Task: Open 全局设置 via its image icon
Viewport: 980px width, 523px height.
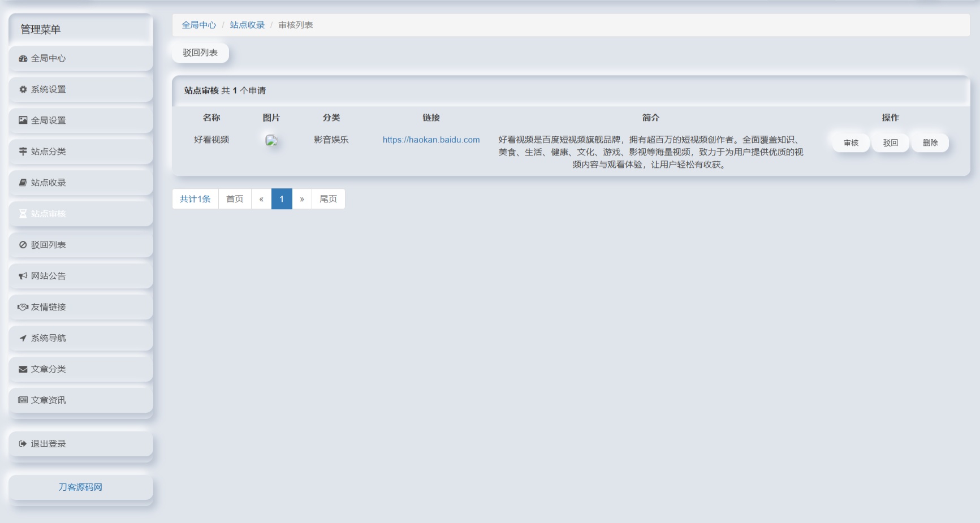Action: click(22, 120)
